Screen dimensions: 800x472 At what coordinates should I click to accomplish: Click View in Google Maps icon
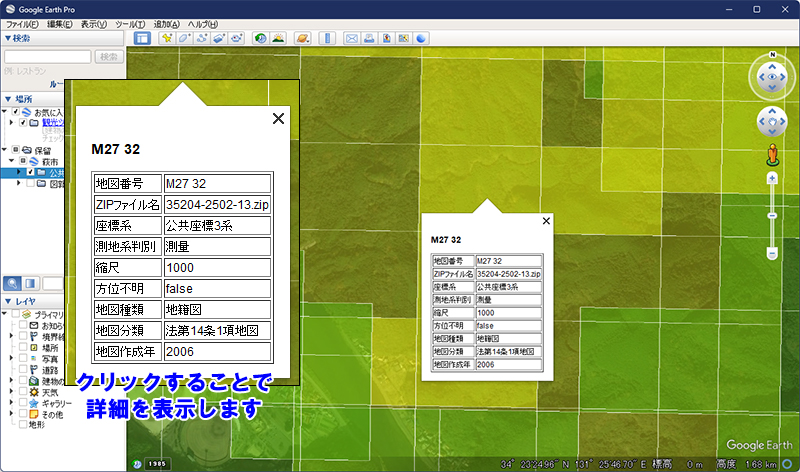[x=404, y=38]
